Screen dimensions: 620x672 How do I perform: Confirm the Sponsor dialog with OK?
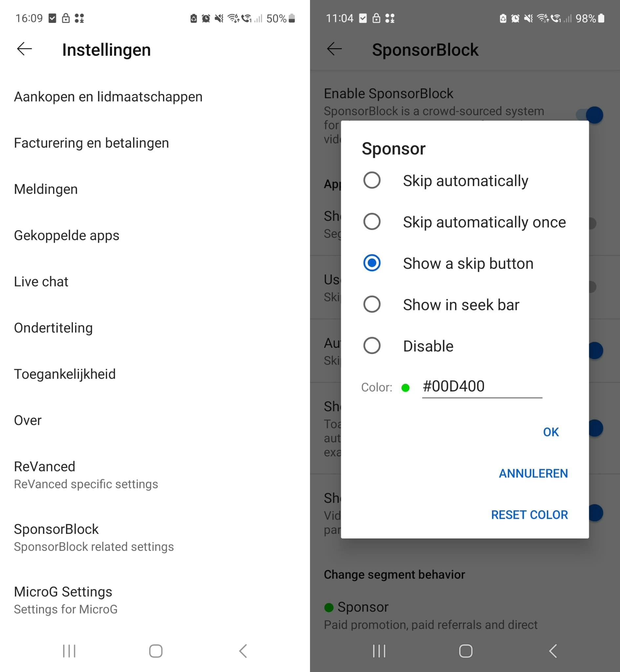tap(550, 432)
